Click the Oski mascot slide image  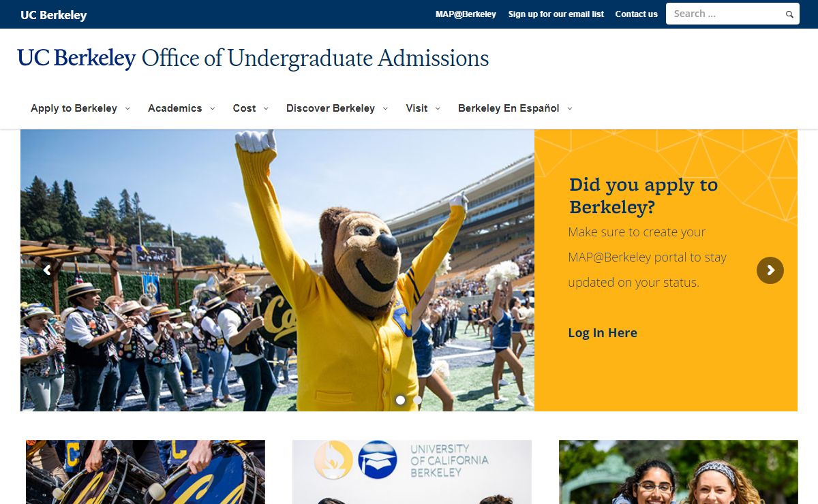point(277,270)
